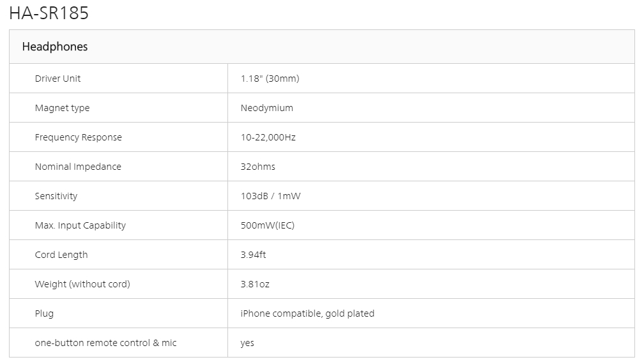Click the 3.81oz value
The height and width of the screenshot is (362, 644).
255,284
